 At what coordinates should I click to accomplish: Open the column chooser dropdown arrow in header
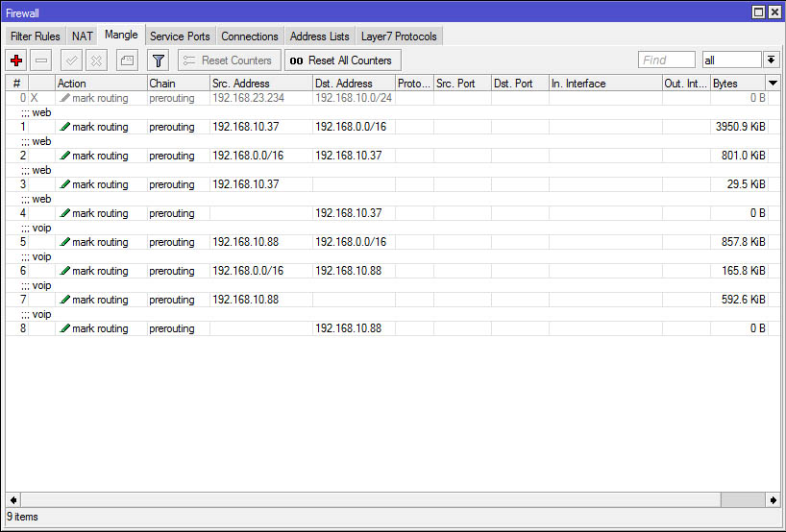tap(773, 84)
